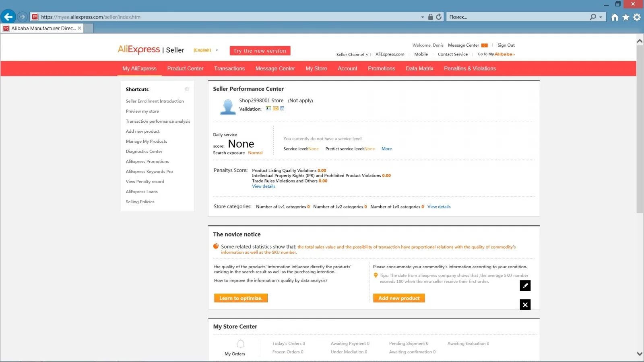This screenshot has height=362, width=644.
Task: Open the favorites star icon
Action: point(626,17)
